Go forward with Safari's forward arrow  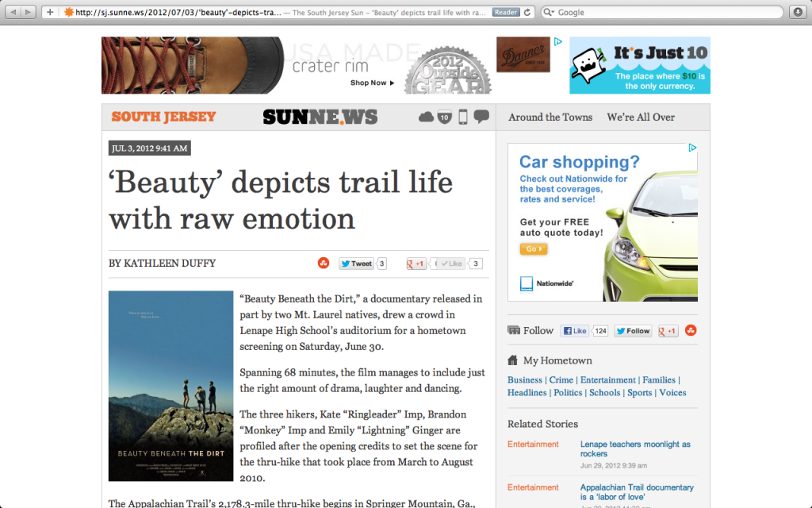(x=29, y=12)
